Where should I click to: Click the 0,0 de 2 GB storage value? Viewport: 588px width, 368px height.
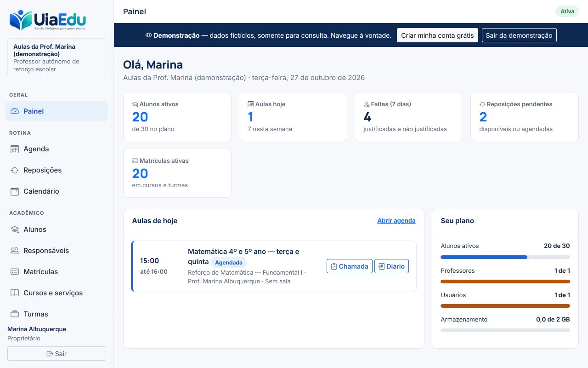(x=553, y=319)
